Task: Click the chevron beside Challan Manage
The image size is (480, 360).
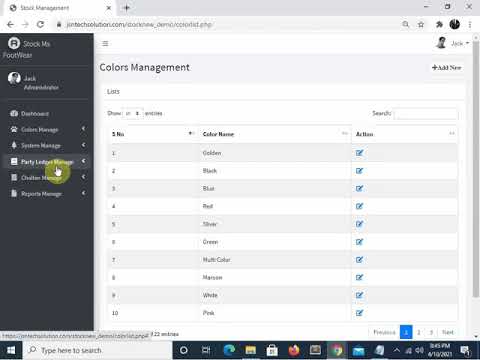Action: [83, 177]
